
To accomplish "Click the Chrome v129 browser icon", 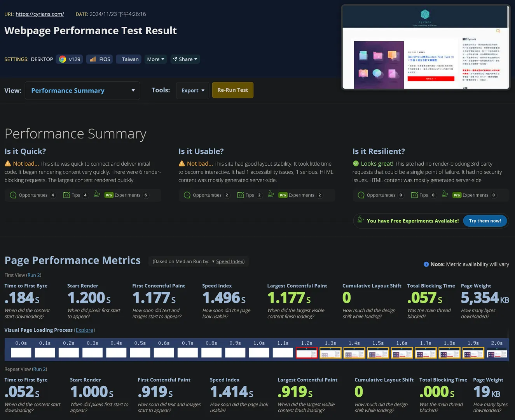I will [63, 59].
